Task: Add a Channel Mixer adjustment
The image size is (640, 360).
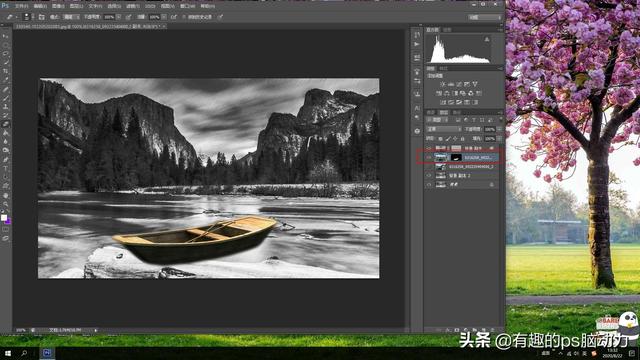Action: 471,93
